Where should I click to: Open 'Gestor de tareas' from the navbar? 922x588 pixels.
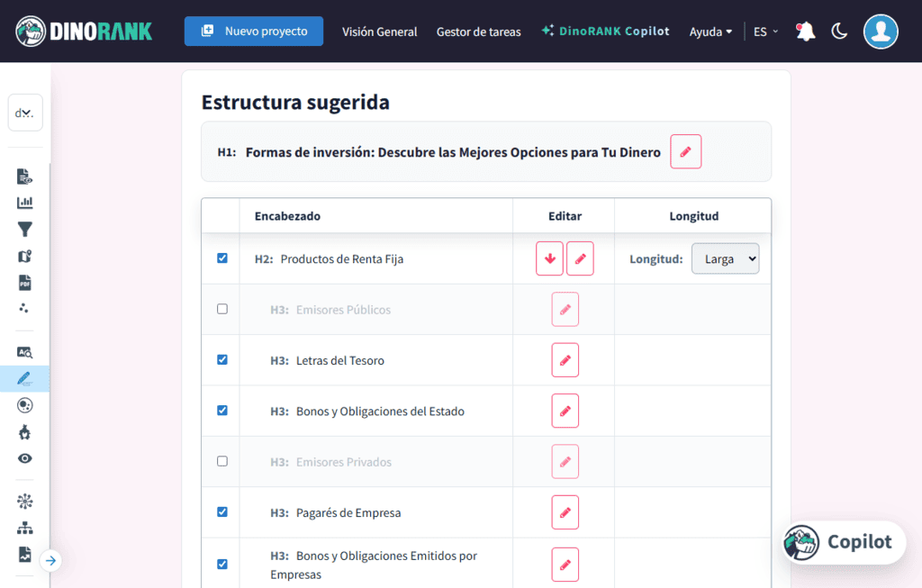click(x=479, y=31)
